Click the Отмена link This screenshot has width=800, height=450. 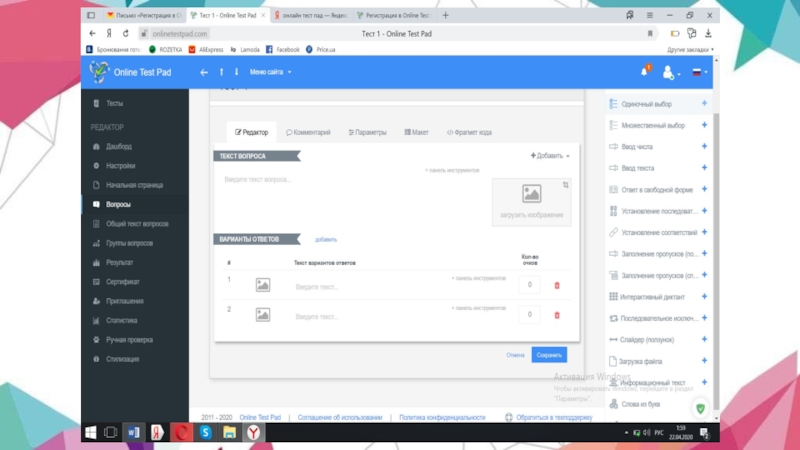click(515, 355)
